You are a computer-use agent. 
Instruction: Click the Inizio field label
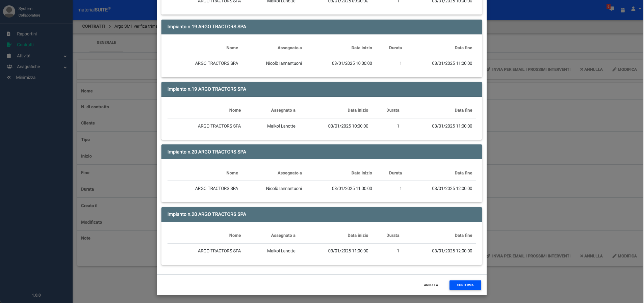(x=86, y=156)
